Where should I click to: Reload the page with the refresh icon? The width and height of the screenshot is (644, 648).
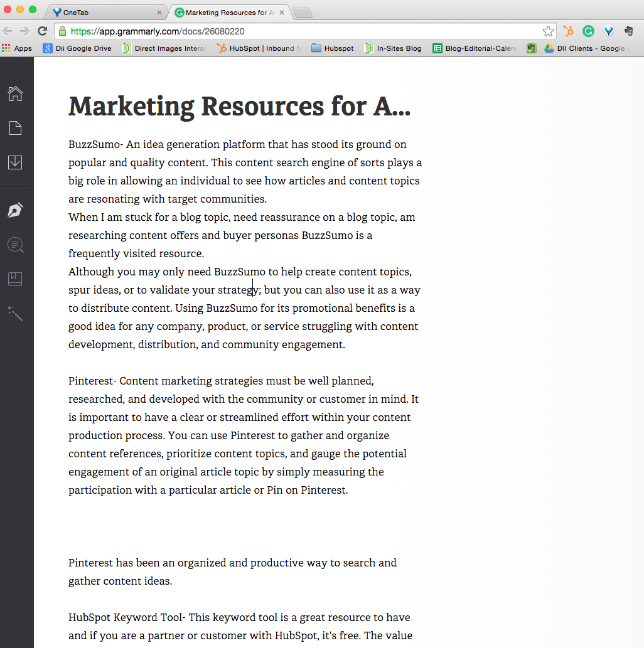click(x=42, y=31)
